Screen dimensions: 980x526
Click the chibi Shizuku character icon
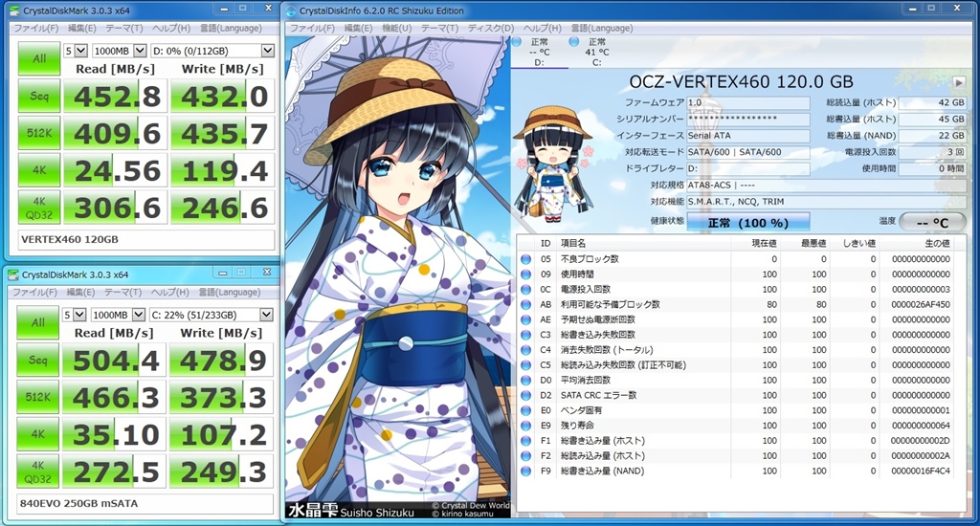pos(552,164)
